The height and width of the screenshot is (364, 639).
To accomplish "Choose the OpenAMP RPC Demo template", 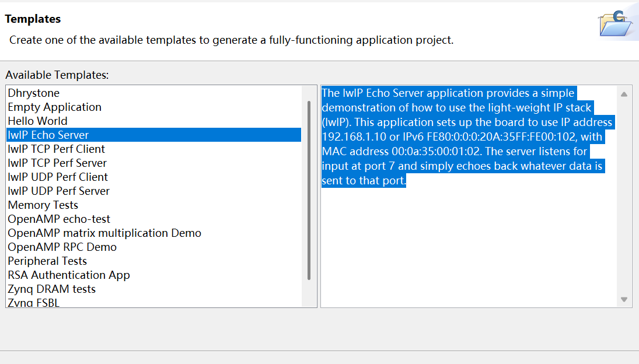I will tap(154, 247).
